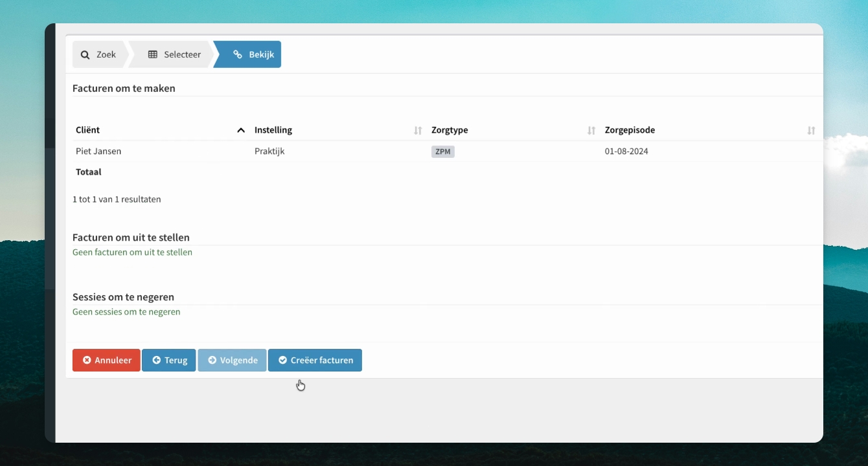Click the Totaal row label
The height and width of the screenshot is (466, 868).
click(89, 172)
